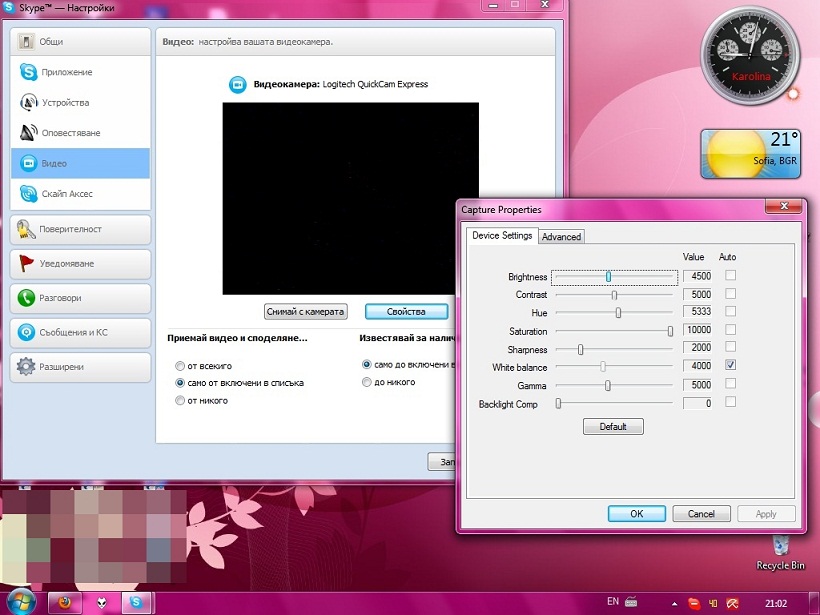This screenshot has height=615, width=820.
Task: Click the Видеокамера webcam icon
Action: pyautogui.click(x=237, y=84)
